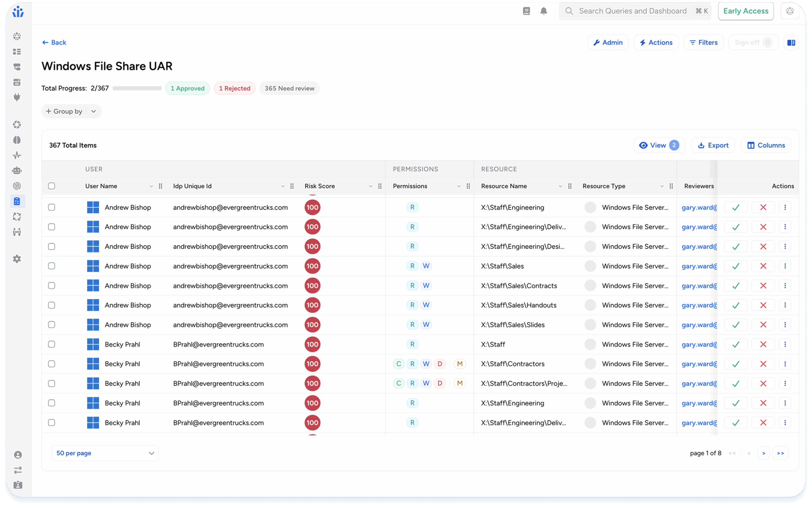
Task: Open the documentation book icon
Action: coord(526,11)
